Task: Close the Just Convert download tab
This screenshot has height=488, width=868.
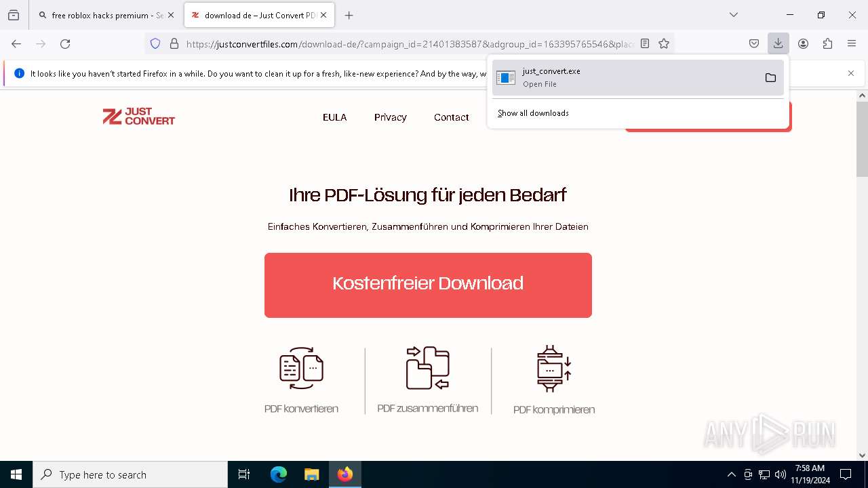Action: 323,15
